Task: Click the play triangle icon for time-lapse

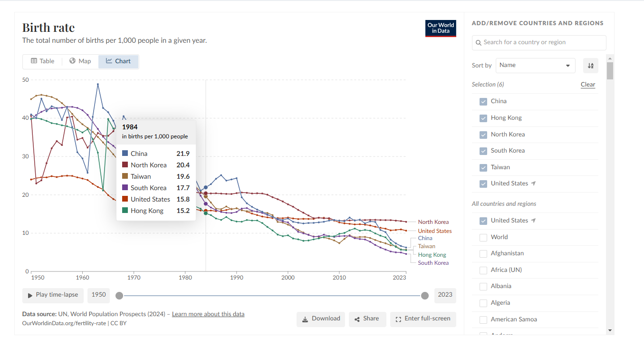Action: pos(30,295)
